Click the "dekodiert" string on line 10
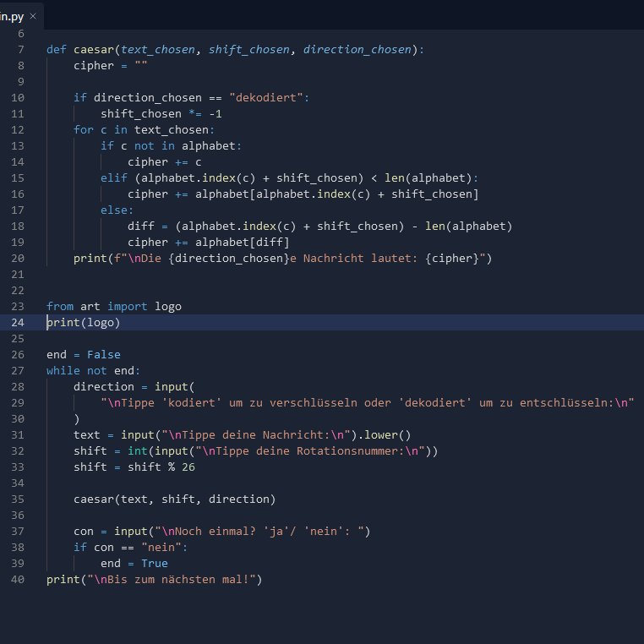 coord(265,98)
